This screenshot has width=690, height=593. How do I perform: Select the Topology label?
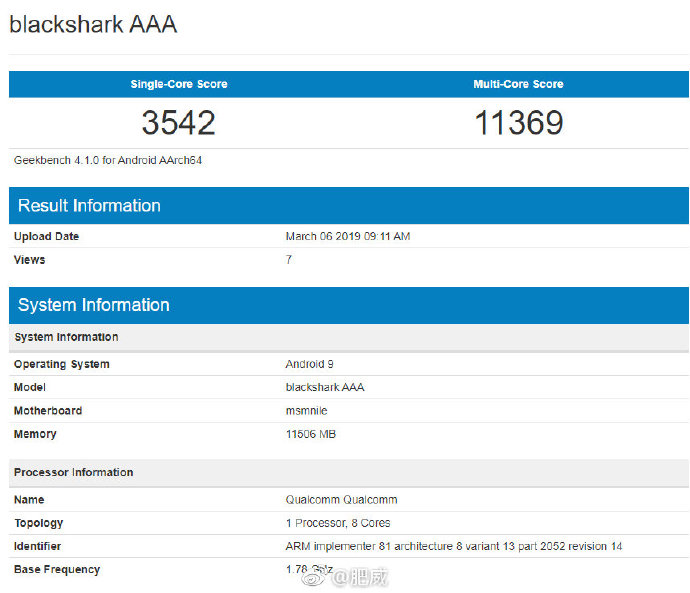(x=39, y=523)
